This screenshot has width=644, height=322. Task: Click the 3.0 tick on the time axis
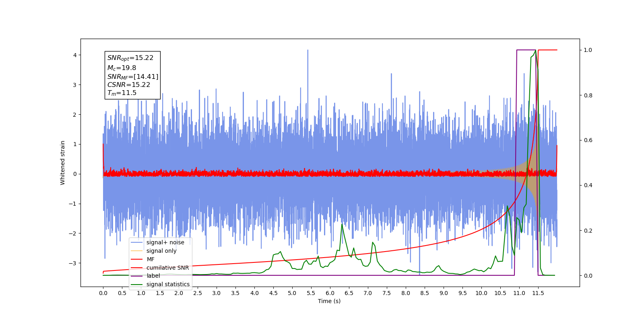[217, 293]
